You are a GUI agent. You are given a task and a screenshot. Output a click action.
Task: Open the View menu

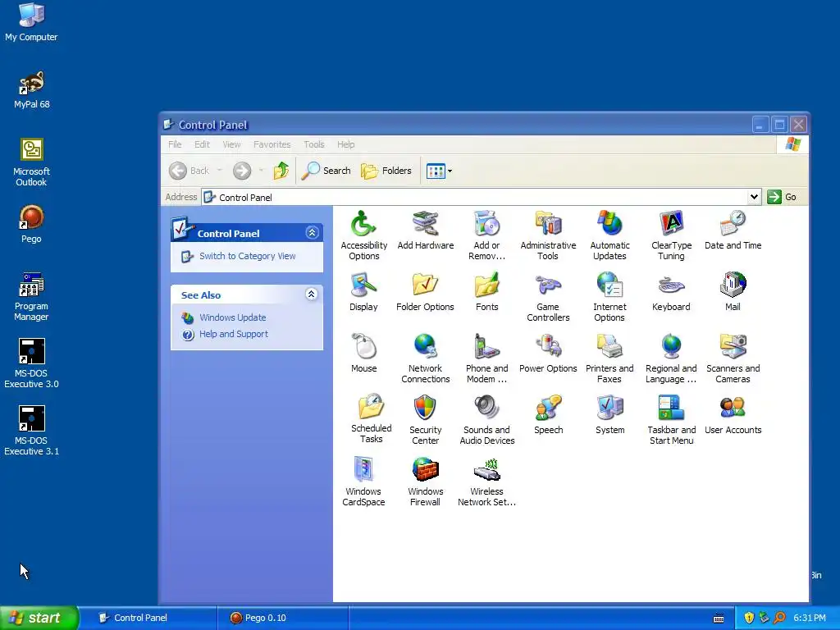pyautogui.click(x=231, y=144)
